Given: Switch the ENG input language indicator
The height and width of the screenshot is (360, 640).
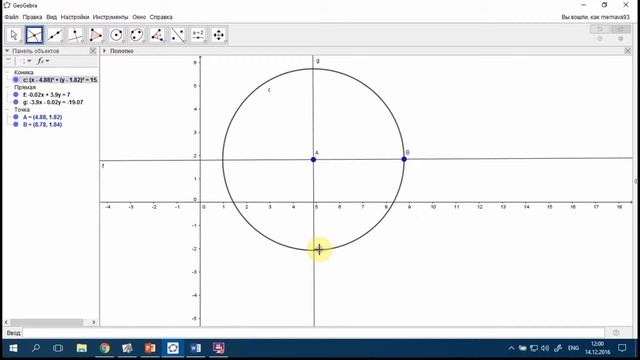Looking at the screenshot, I should pos(573,348).
